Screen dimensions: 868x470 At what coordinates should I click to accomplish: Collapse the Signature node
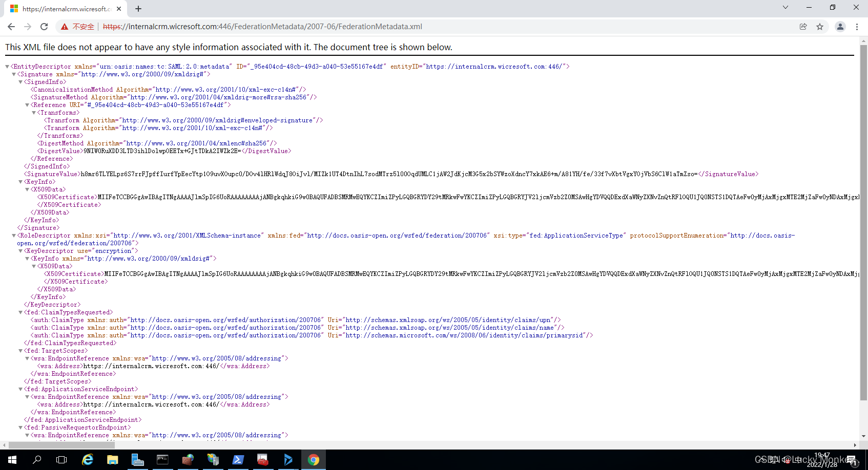pos(14,74)
